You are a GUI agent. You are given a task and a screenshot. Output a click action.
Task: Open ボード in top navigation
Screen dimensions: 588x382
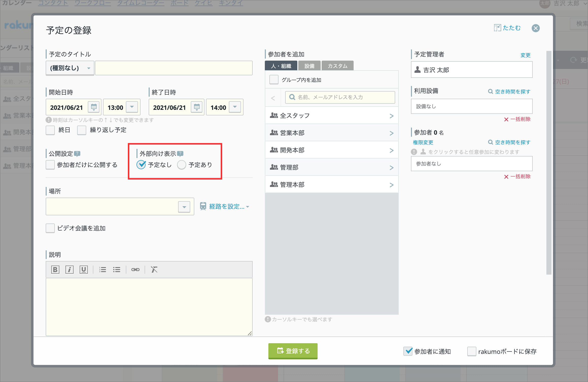(x=180, y=3)
